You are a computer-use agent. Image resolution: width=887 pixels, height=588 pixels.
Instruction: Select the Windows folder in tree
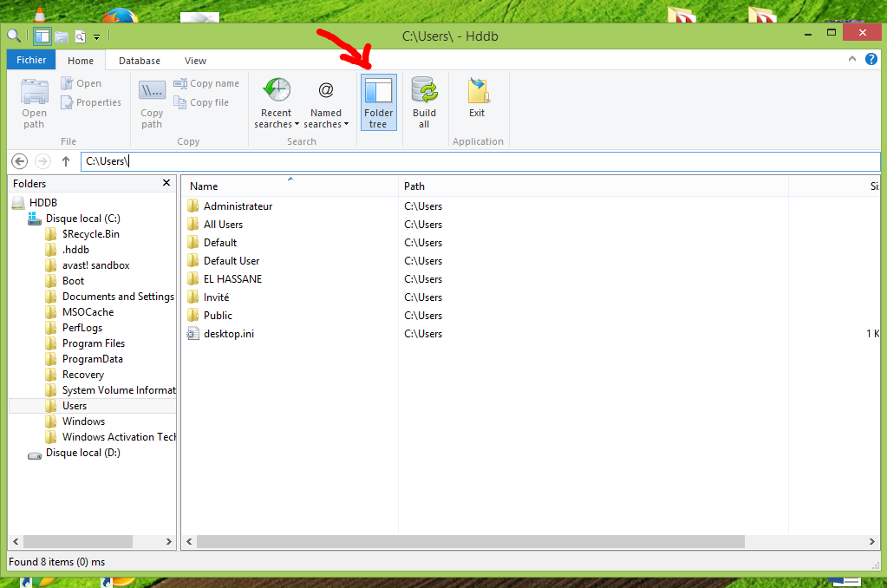click(83, 421)
